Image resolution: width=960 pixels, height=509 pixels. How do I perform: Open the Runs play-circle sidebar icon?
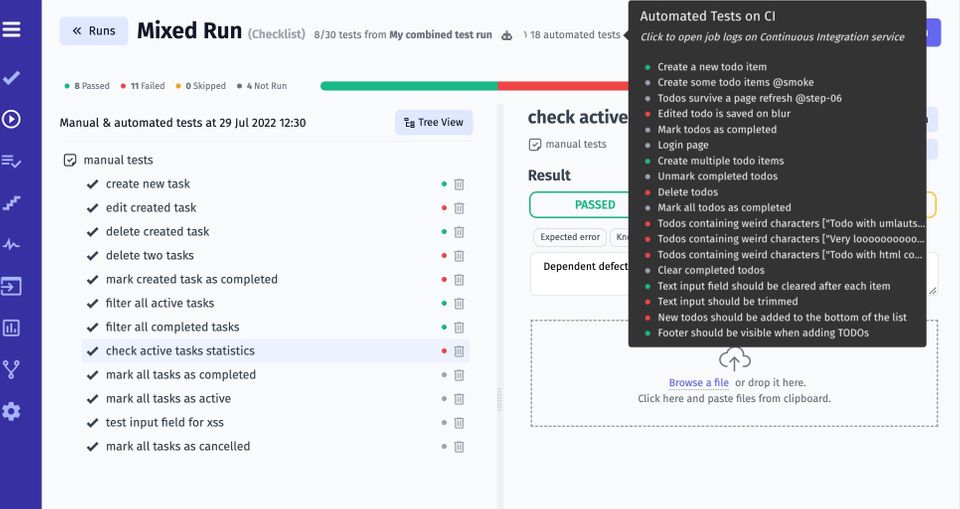(x=11, y=119)
